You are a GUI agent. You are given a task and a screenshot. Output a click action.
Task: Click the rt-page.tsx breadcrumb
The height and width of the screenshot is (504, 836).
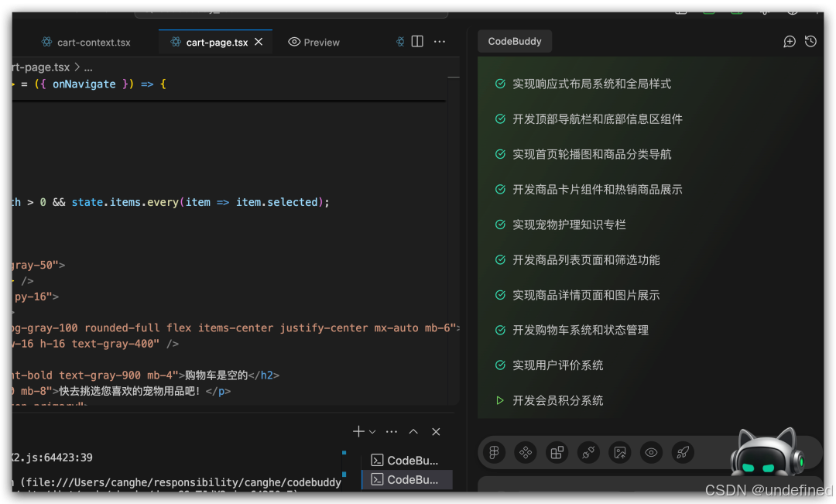tap(41, 67)
